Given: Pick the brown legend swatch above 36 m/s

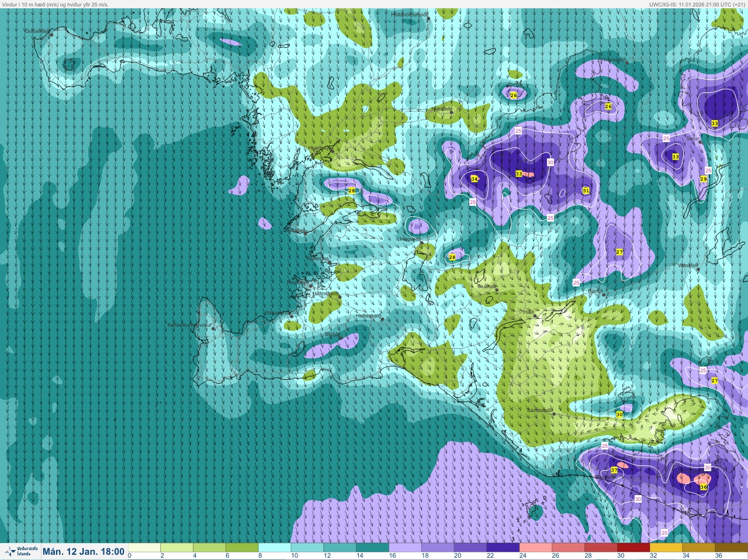Looking at the screenshot, I should coord(731,548).
